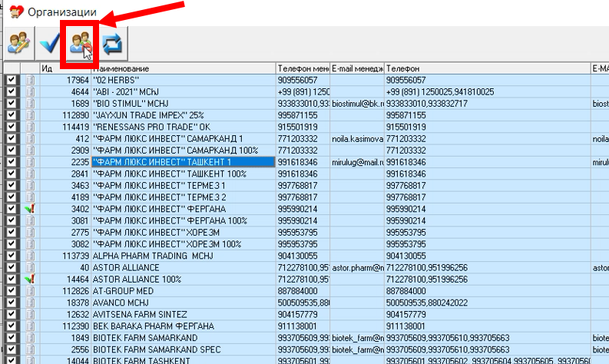This screenshot has width=609, height=364.
Task: Select organization ФАРМ ЛЮКС ИНВЕСТ ФЕРГАНА 100%
Action: pos(184,220)
